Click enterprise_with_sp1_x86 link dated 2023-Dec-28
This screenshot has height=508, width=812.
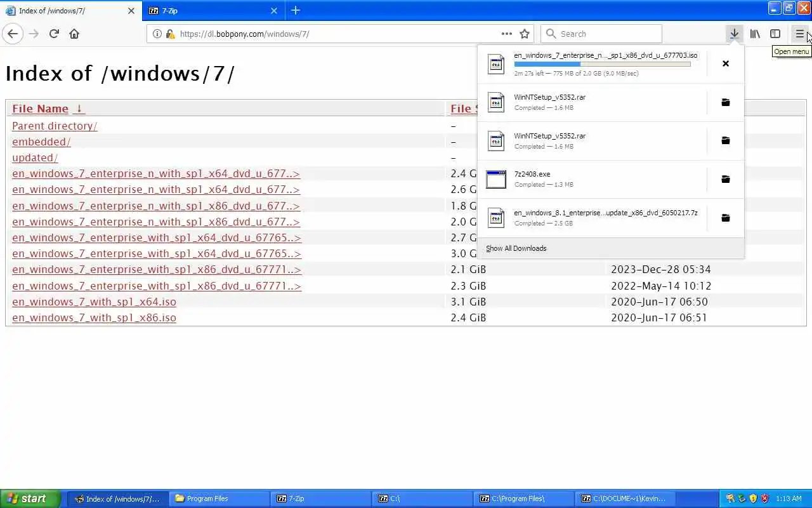pyautogui.click(x=157, y=269)
